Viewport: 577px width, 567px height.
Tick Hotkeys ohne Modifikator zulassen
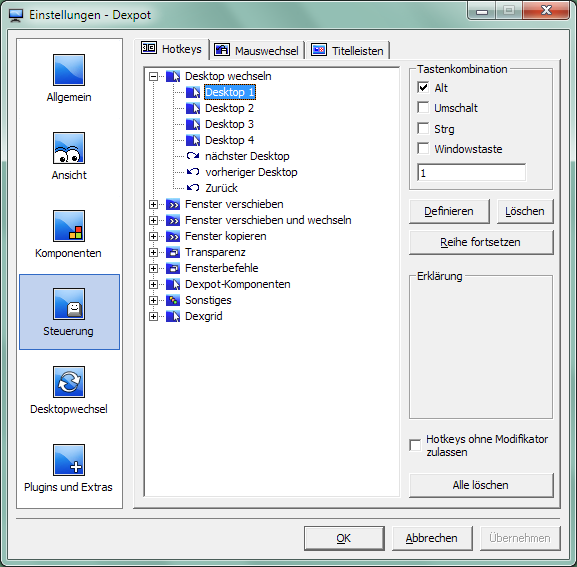(x=415, y=445)
